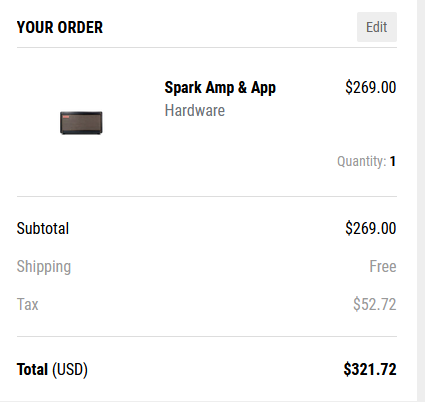The image size is (425, 402).
Task: Click the Edit button for your order
Action: [377, 27]
